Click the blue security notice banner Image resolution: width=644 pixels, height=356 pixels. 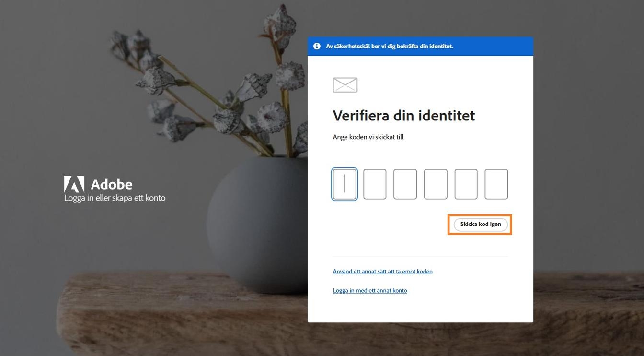pyautogui.click(x=420, y=46)
